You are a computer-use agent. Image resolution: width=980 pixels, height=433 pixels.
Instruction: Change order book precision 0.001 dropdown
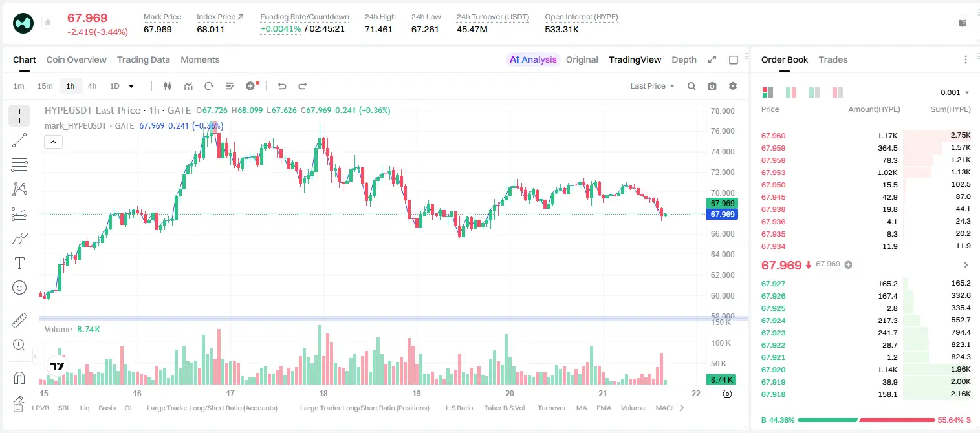(955, 92)
